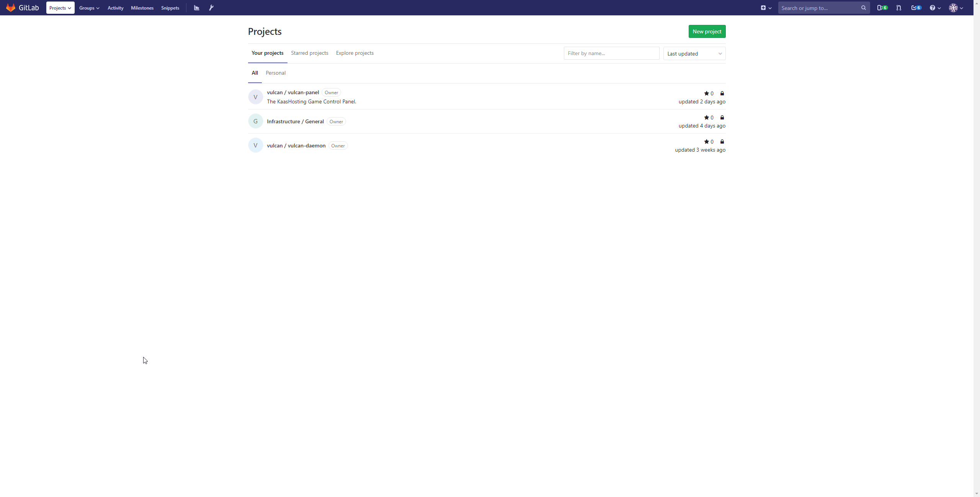Expand the Projects dropdown in navbar
The image size is (980, 497).
tap(60, 8)
